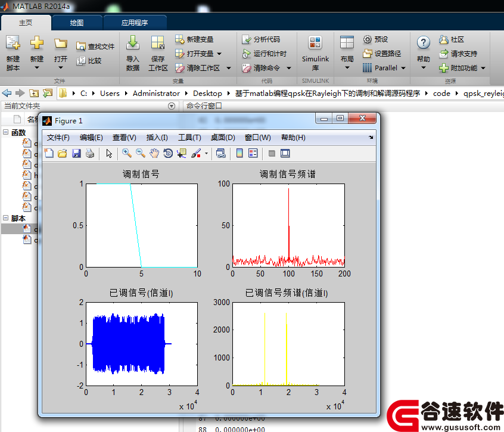The image size is (504, 432).
Task: Open the View (查看) menu in Figure 1
Action: 125,138
